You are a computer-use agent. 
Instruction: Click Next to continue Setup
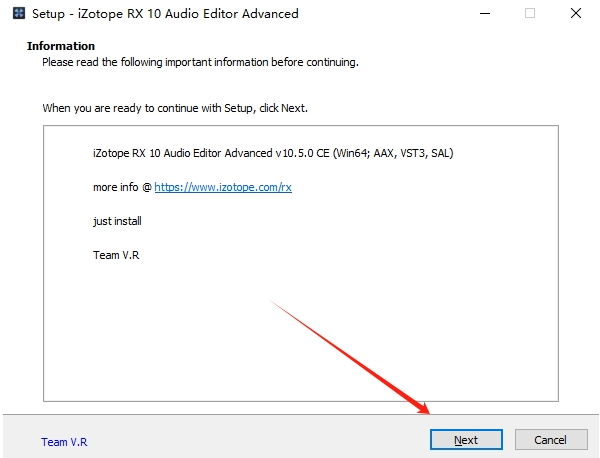(x=465, y=440)
